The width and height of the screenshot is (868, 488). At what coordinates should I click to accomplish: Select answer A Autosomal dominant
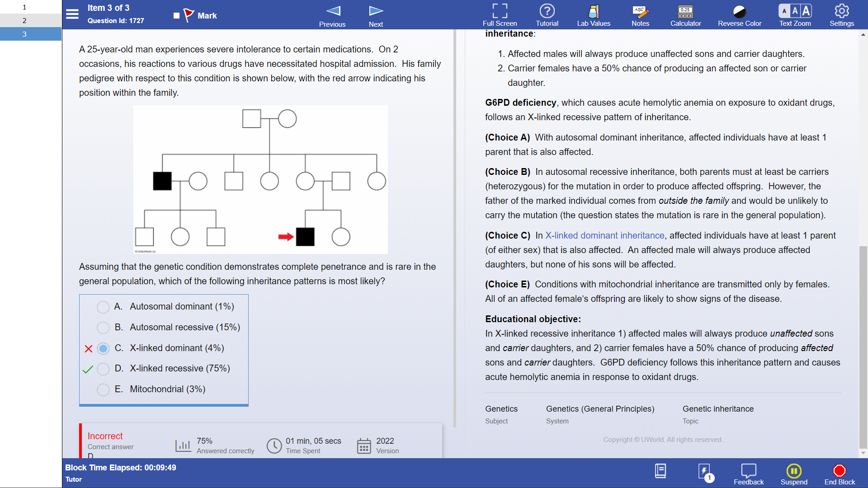(103, 307)
